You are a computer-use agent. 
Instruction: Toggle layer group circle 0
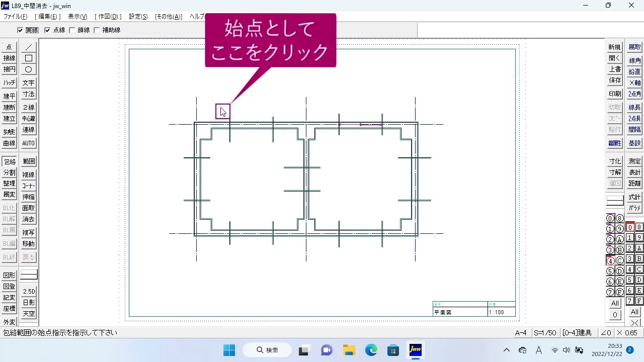(x=610, y=218)
